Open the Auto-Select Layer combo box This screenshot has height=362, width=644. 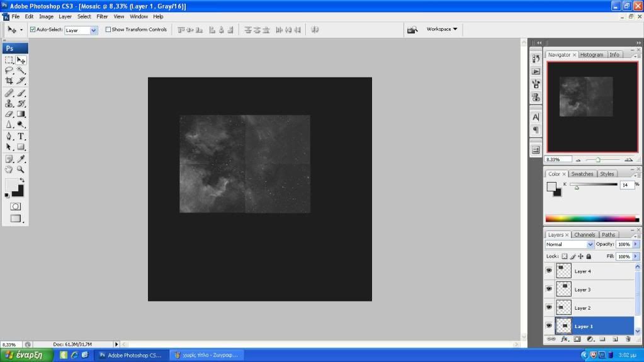coord(81,30)
